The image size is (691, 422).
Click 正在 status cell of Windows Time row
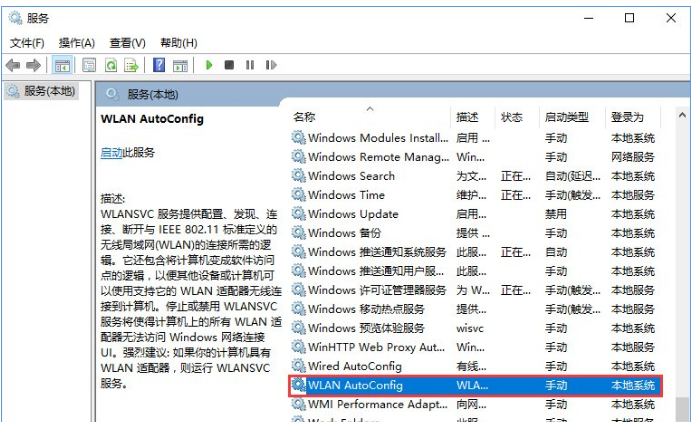pos(516,195)
